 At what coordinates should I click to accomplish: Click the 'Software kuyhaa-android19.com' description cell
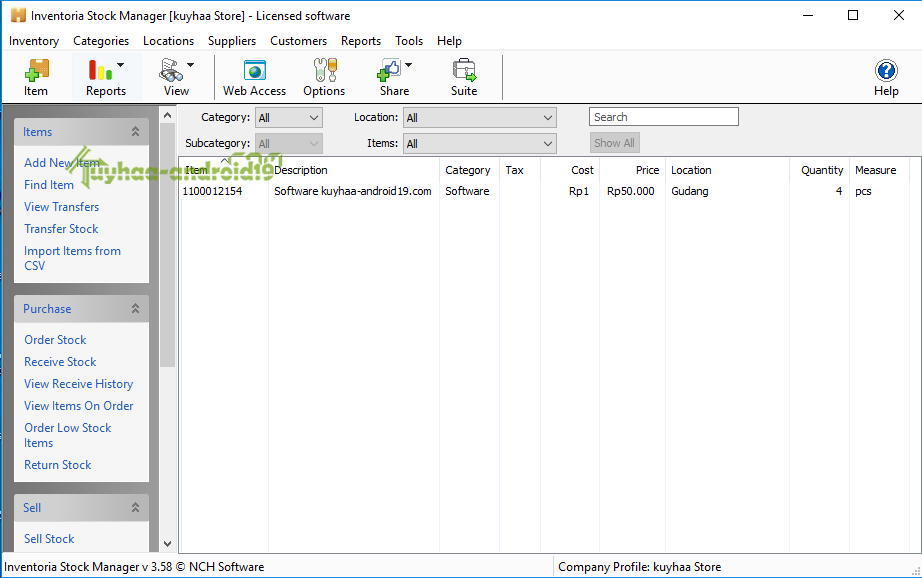[x=353, y=191]
